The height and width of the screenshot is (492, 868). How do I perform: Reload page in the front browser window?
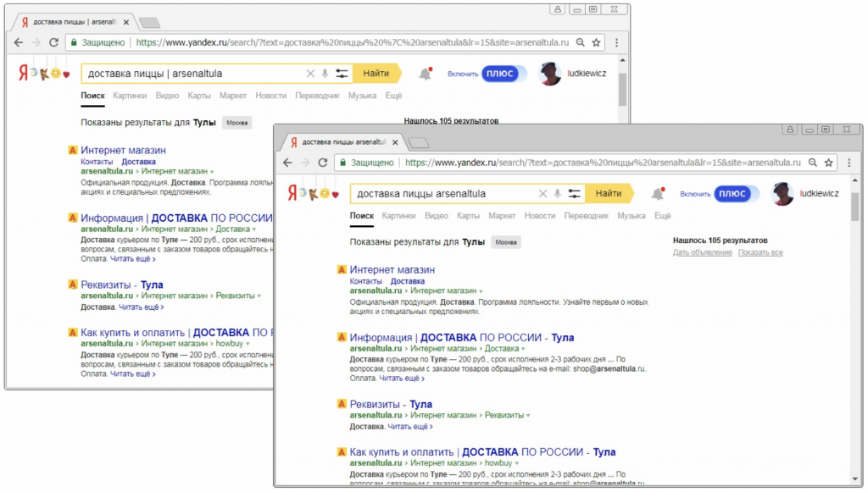point(323,163)
